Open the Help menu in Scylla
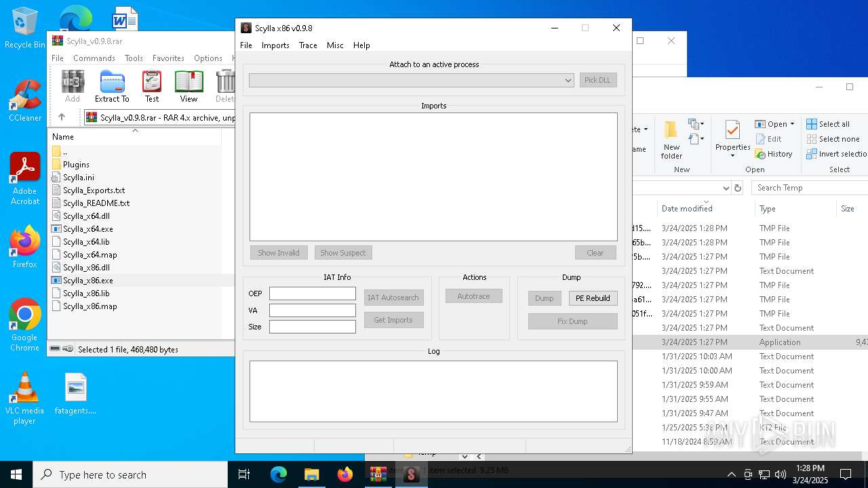The height and width of the screenshot is (488, 868). [361, 45]
